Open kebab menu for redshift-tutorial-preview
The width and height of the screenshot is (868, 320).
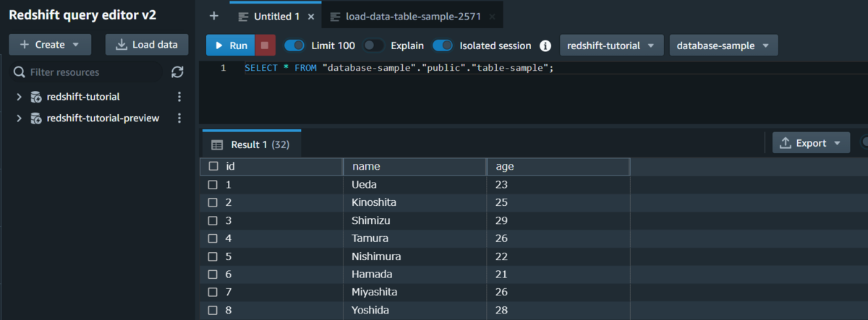(179, 118)
